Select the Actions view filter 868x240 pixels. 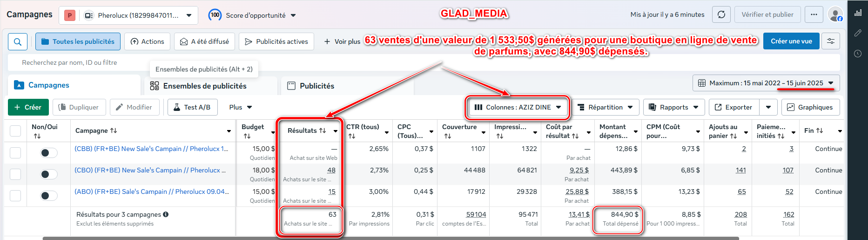pos(147,41)
